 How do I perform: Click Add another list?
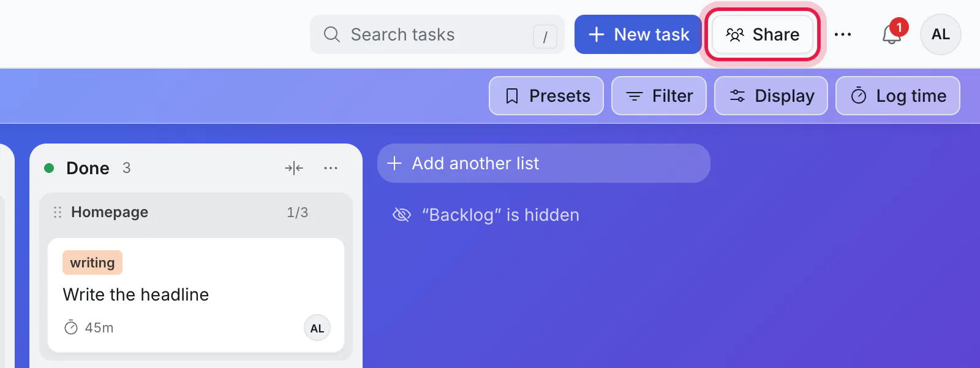pyautogui.click(x=544, y=163)
